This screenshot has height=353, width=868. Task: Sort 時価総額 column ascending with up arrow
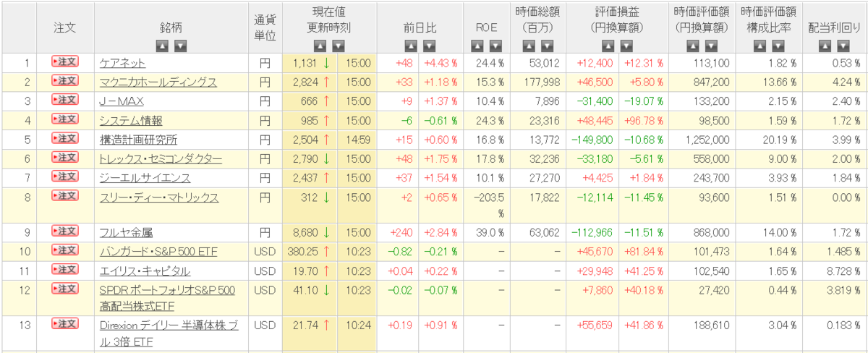529,46
